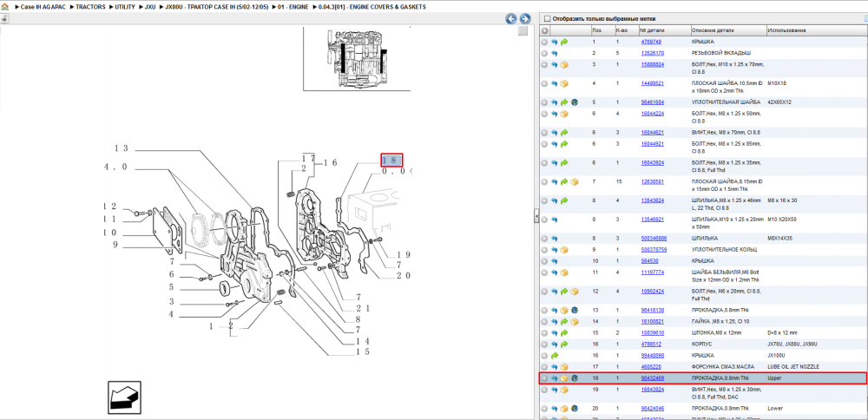Click the green arrow icon for part 10839610
This screenshot has width=868, height=420.
(x=564, y=333)
